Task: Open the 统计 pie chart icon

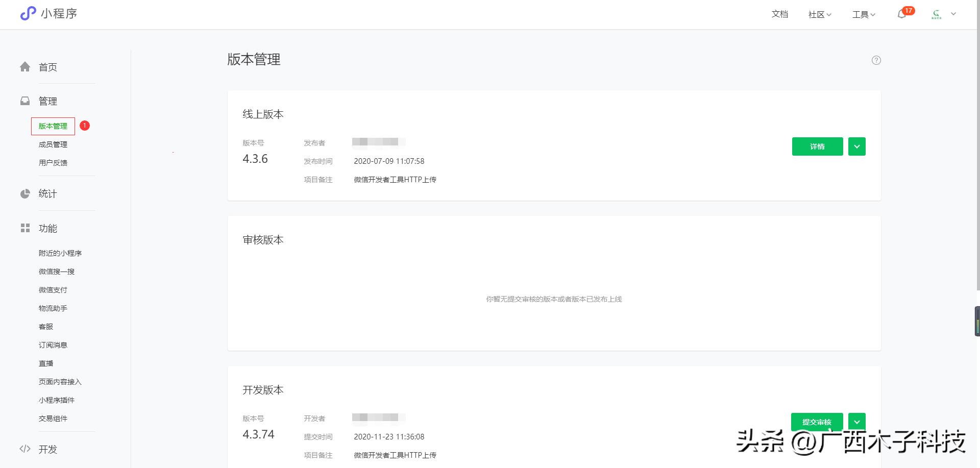Action: (25, 193)
